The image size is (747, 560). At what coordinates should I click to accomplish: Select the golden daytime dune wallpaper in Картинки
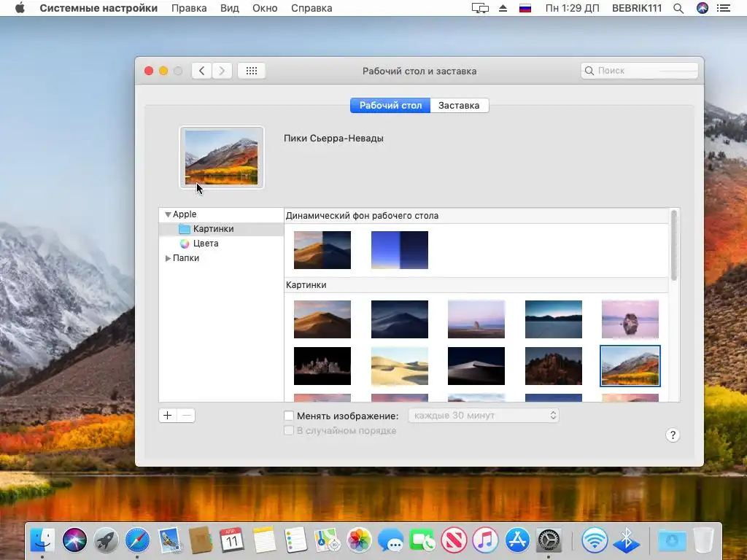click(322, 319)
